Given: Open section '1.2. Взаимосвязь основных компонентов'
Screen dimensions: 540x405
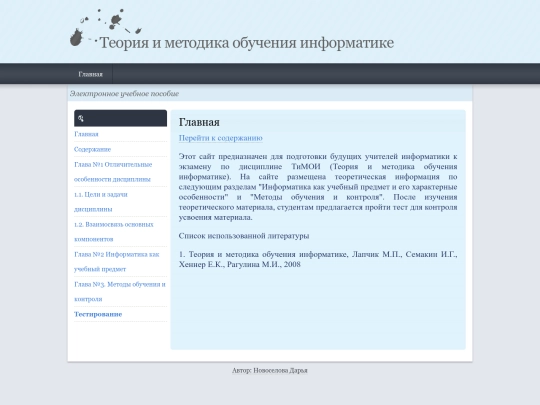Looking at the screenshot, I should 114,231.
